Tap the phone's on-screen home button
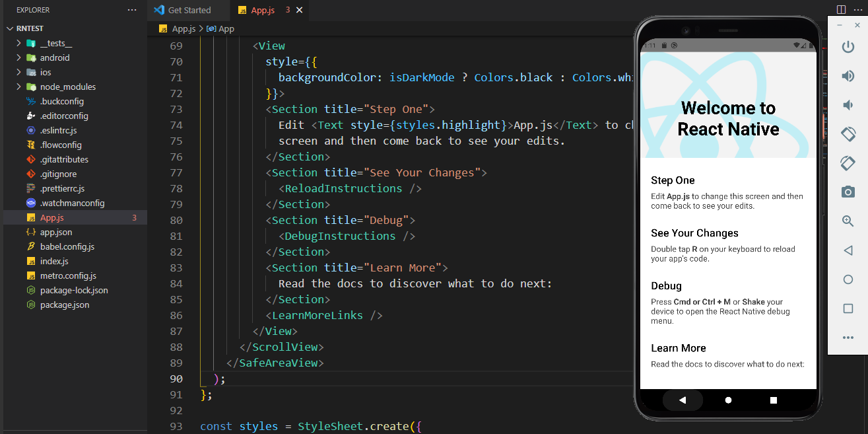 pos(728,400)
